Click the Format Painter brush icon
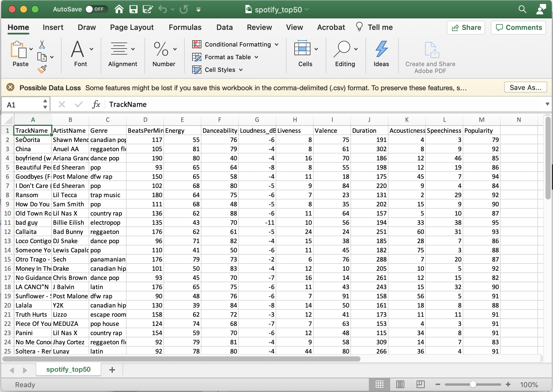Screen dimensions: 553x392 pyautogui.click(x=42, y=69)
